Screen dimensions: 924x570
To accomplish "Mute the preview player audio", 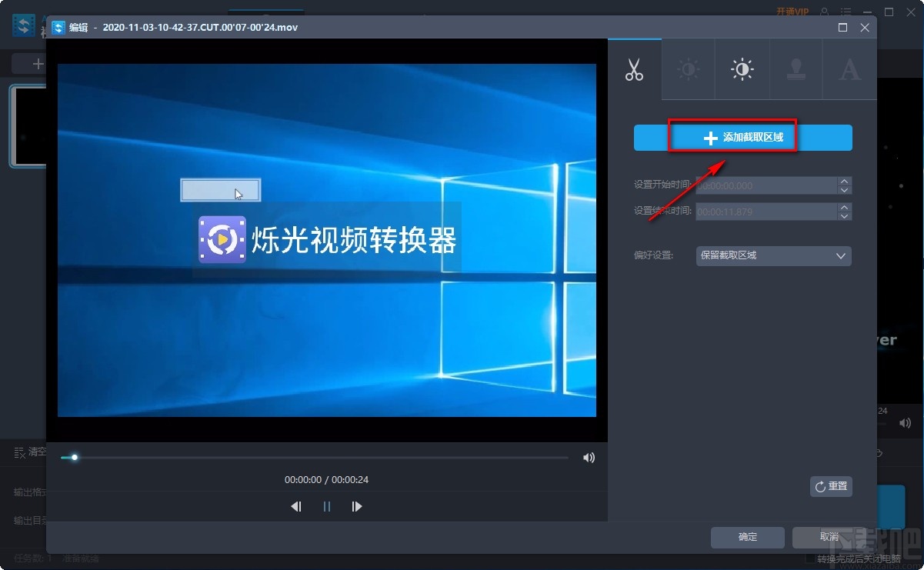I will [x=589, y=457].
